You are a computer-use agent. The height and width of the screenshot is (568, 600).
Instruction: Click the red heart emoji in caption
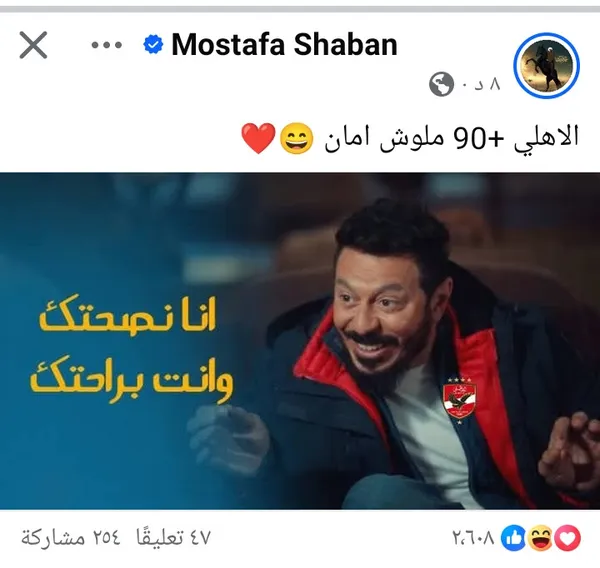pos(259,138)
